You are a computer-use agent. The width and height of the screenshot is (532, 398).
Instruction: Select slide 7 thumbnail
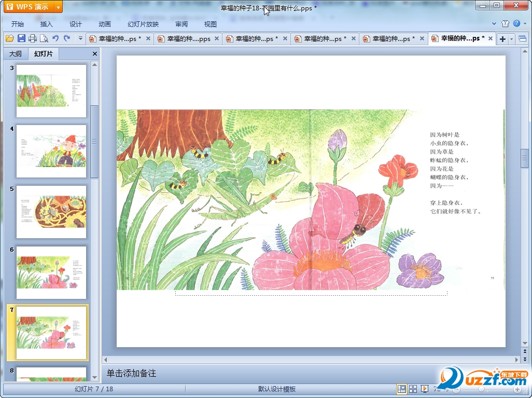point(51,333)
